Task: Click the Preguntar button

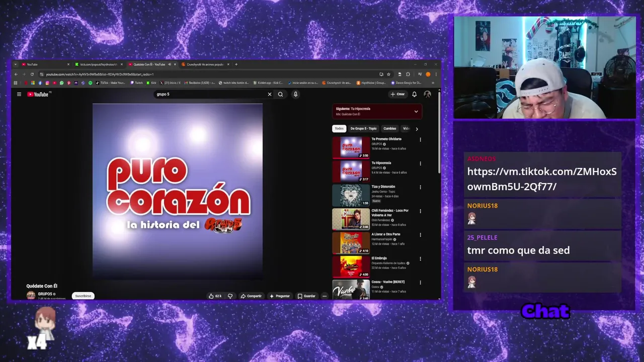Action: point(280,296)
